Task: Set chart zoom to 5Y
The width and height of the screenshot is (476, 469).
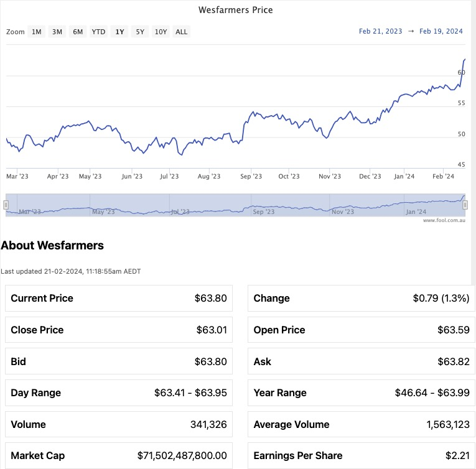Action: pos(140,32)
